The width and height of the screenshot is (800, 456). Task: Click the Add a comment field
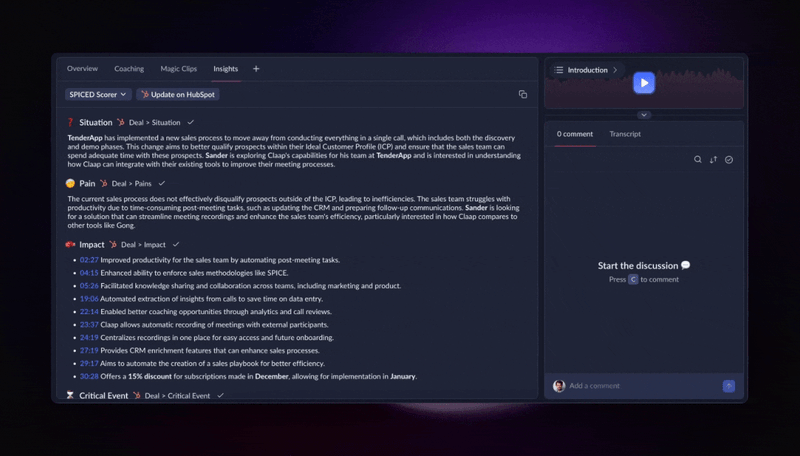[x=643, y=386]
